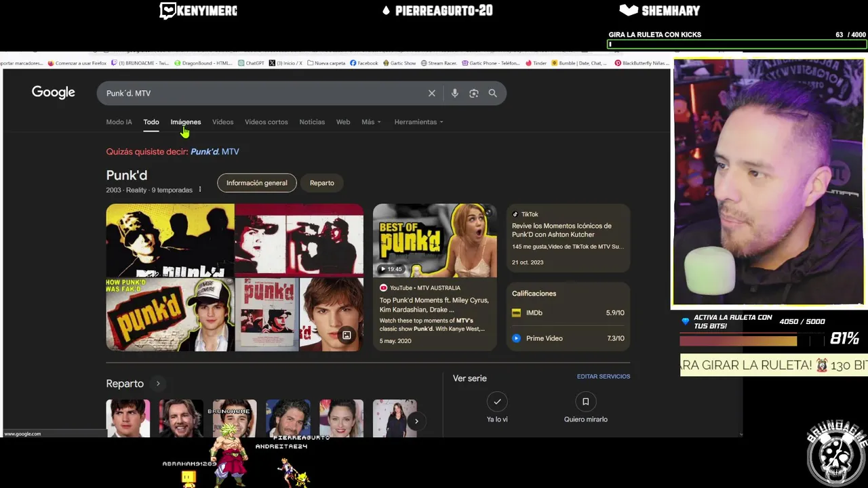
Task: Expand the Herramientas dropdown
Action: [418, 122]
